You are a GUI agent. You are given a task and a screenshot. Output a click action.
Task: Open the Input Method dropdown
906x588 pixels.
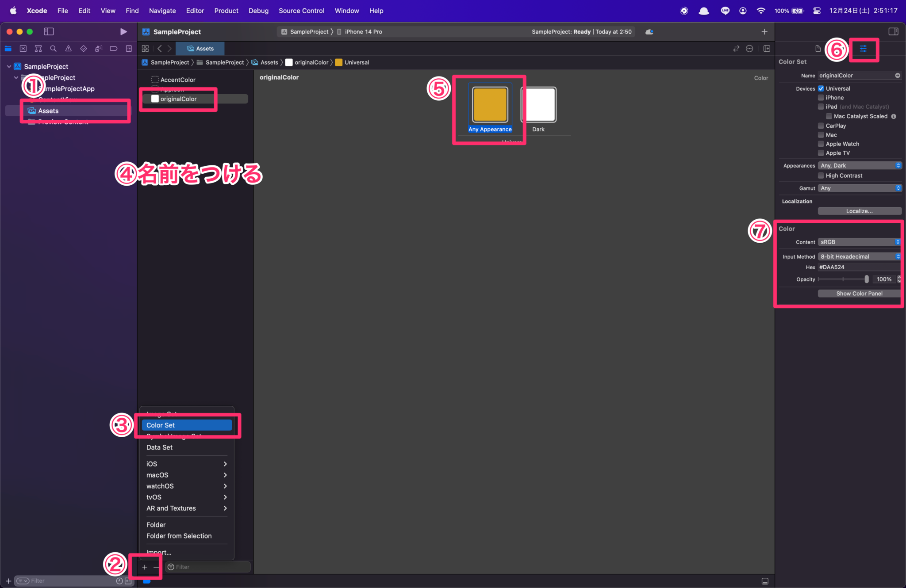click(x=858, y=256)
